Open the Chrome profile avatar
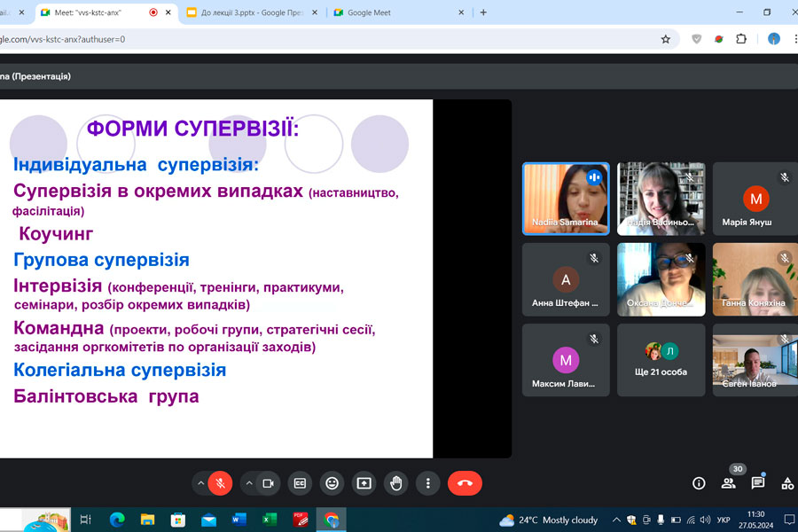This screenshot has height=532, width=798. [x=774, y=39]
